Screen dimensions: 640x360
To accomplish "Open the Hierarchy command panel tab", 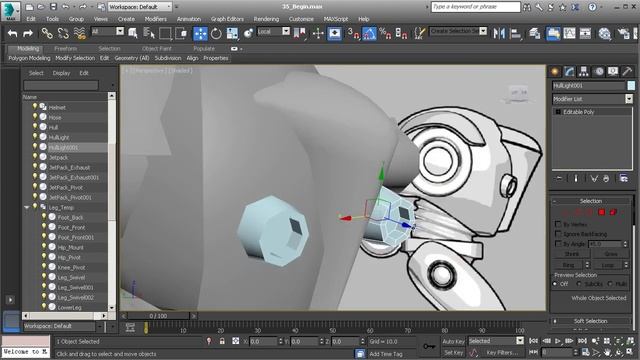I will (584, 72).
